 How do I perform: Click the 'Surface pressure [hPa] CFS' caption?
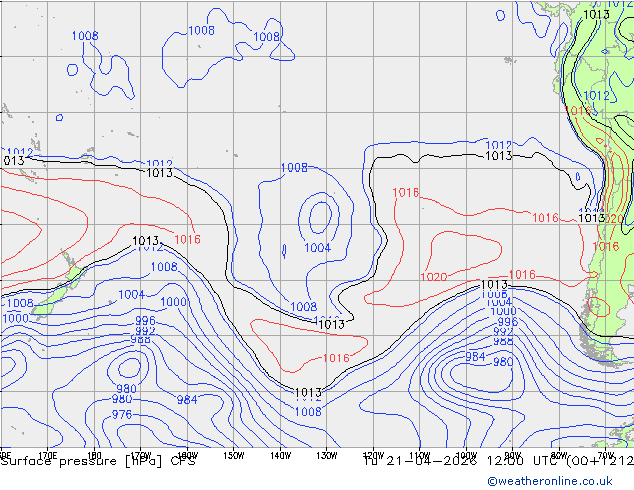point(98,461)
